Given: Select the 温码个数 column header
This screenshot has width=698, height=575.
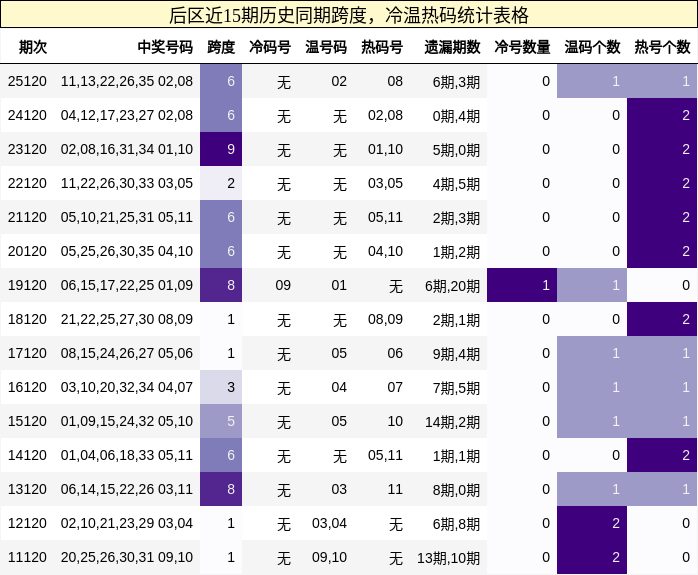Looking at the screenshot, I should 592,47.
